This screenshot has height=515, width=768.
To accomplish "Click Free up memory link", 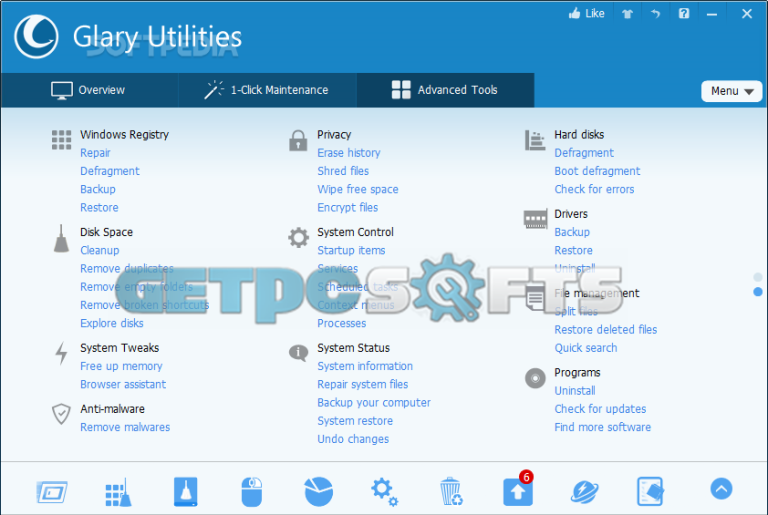I will point(121,366).
